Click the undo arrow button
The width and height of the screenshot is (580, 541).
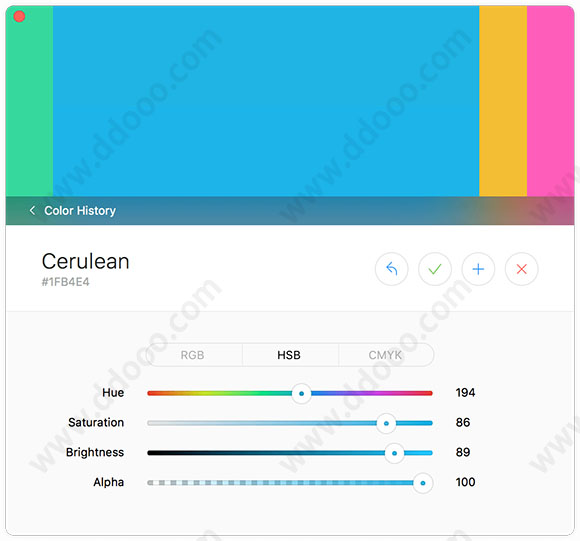(391, 269)
